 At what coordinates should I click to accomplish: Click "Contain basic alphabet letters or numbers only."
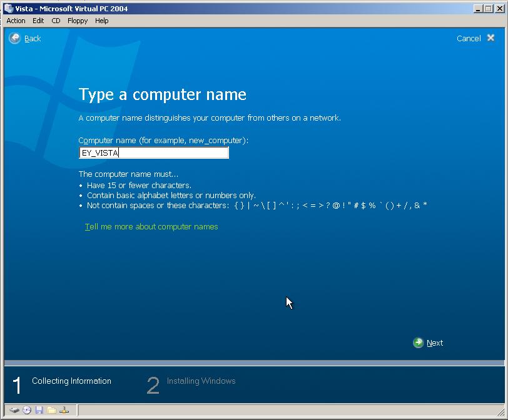click(x=171, y=196)
